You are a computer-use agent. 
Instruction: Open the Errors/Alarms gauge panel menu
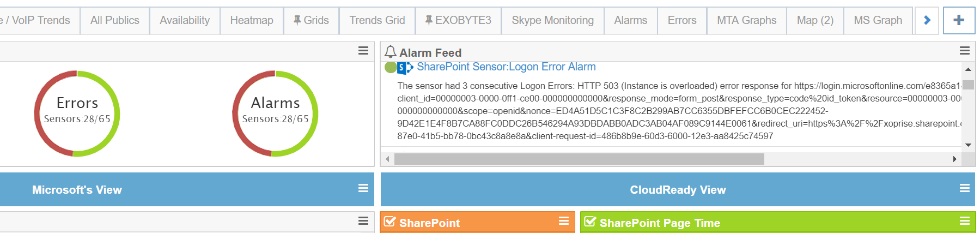363,51
